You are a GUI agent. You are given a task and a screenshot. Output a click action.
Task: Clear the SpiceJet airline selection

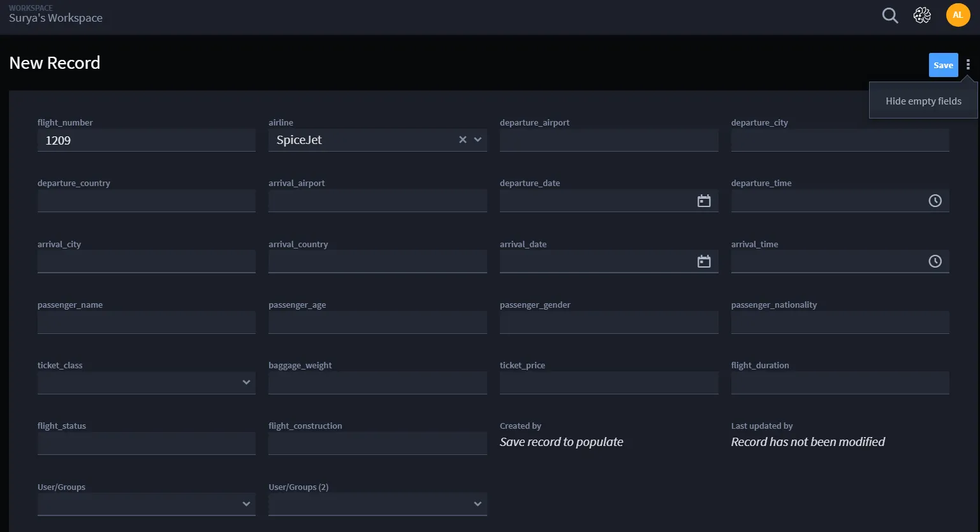coord(463,140)
